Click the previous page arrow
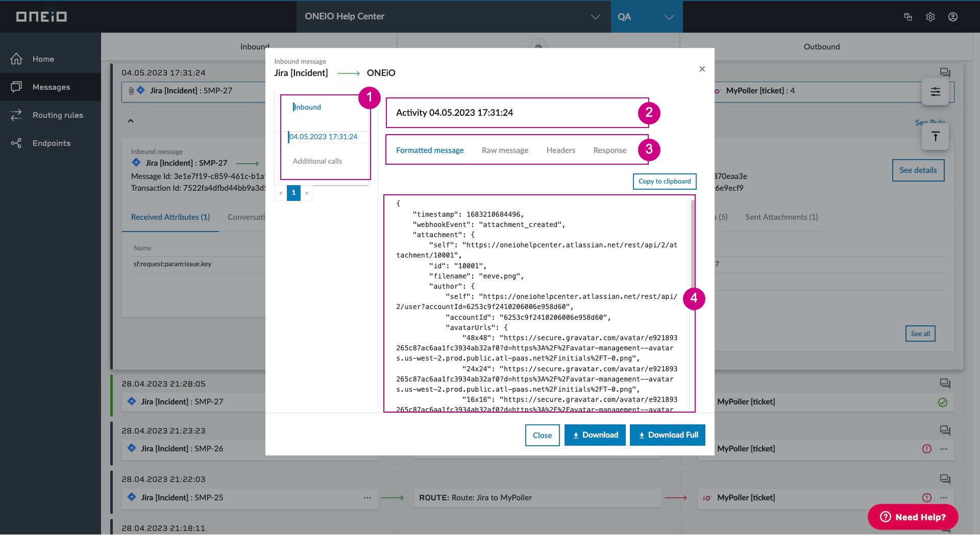This screenshot has height=535, width=980. (281, 193)
